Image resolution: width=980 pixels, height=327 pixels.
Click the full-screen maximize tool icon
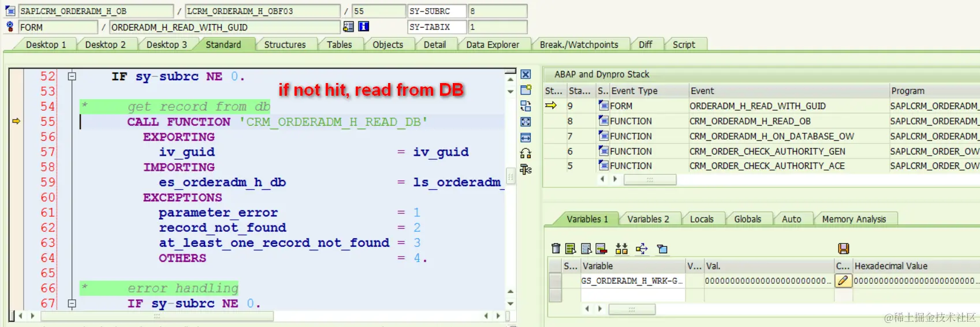(x=526, y=122)
